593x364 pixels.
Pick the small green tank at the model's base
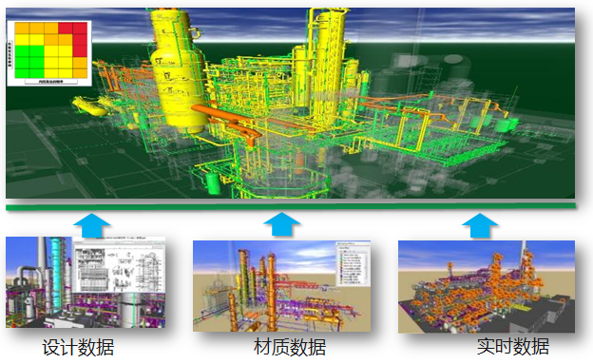coord(213,182)
